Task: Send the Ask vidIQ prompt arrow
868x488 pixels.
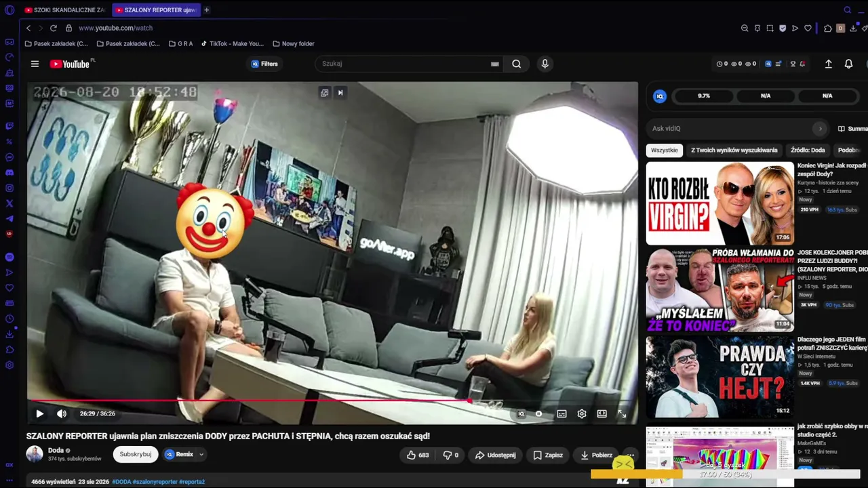Action: click(x=820, y=128)
